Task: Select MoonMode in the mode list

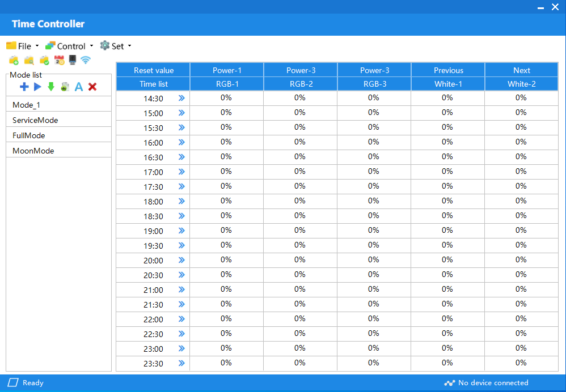Action: pyautogui.click(x=58, y=150)
